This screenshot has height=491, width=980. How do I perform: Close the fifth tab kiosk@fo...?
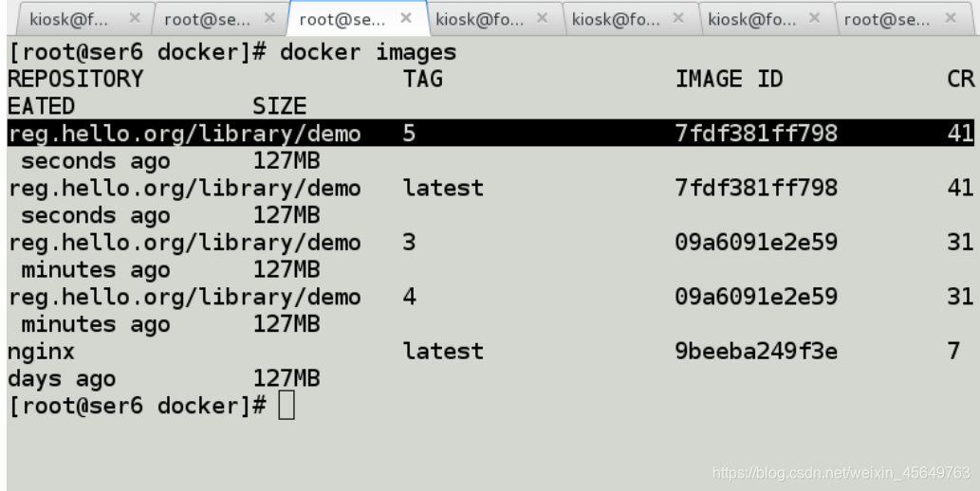(x=678, y=19)
